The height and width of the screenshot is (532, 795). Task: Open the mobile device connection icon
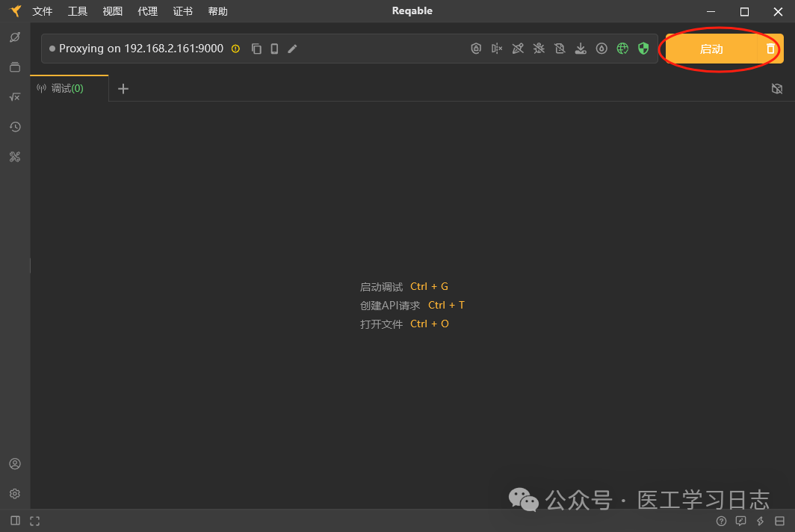tap(274, 49)
